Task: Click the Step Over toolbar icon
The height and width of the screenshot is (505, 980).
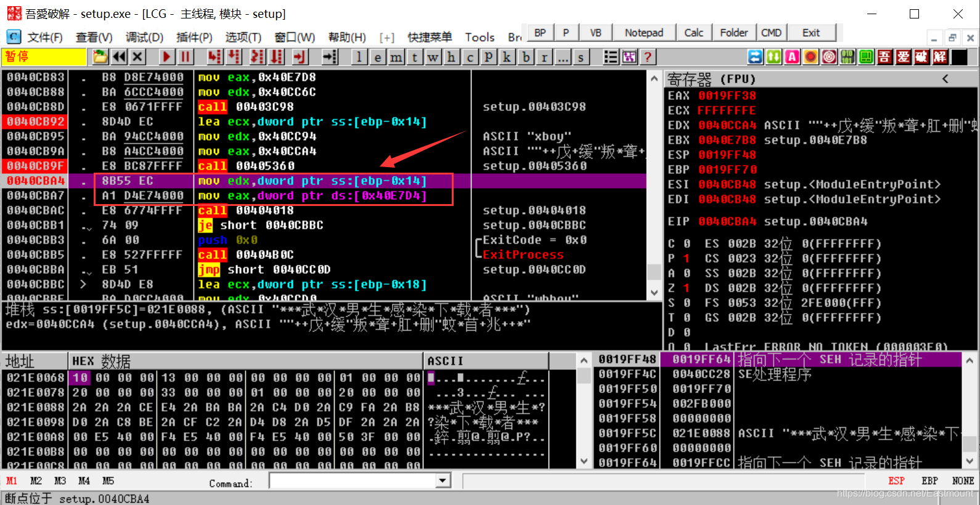Action: (x=234, y=57)
